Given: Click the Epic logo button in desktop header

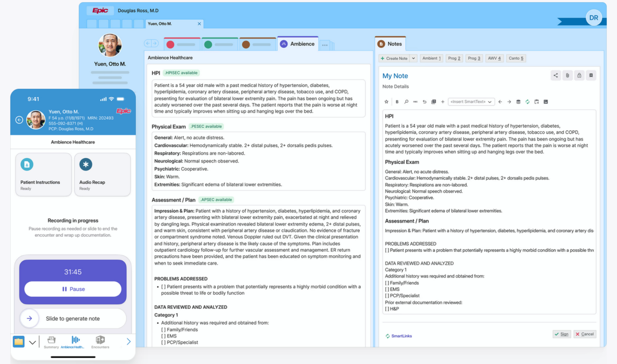Looking at the screenshot, I should point(100,10).
